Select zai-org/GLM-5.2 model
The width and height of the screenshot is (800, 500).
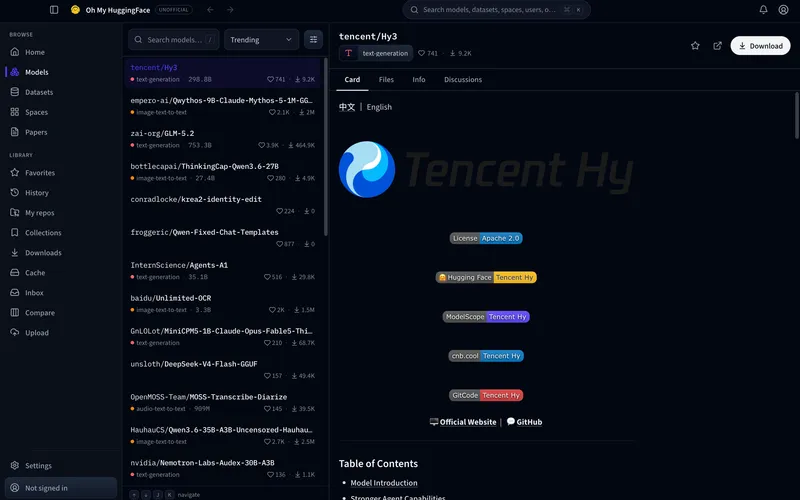coord(222,139)
